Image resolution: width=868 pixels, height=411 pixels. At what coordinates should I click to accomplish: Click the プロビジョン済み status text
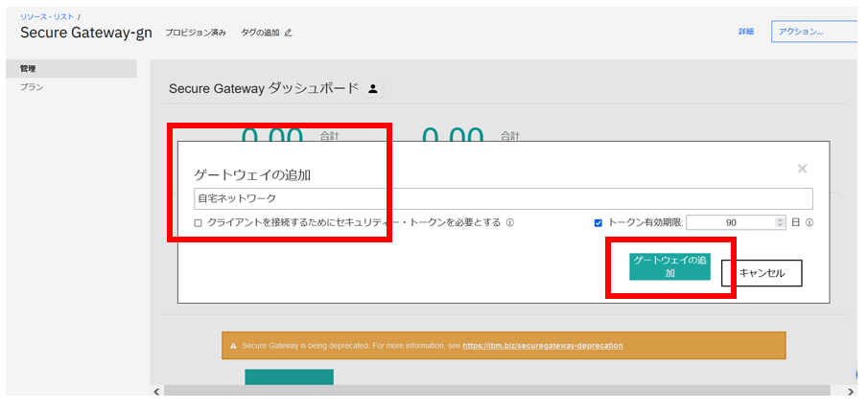(x=196, y=33)
